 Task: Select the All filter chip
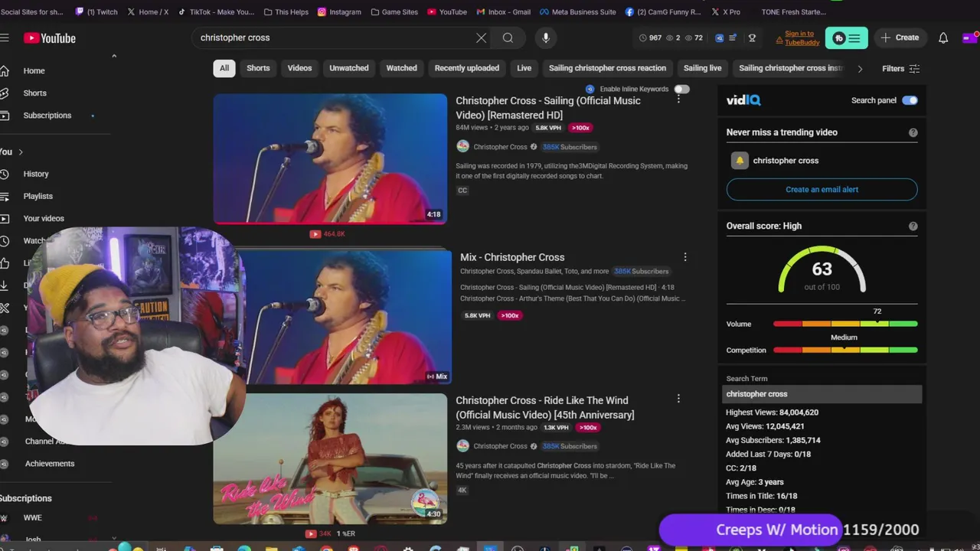224,68
